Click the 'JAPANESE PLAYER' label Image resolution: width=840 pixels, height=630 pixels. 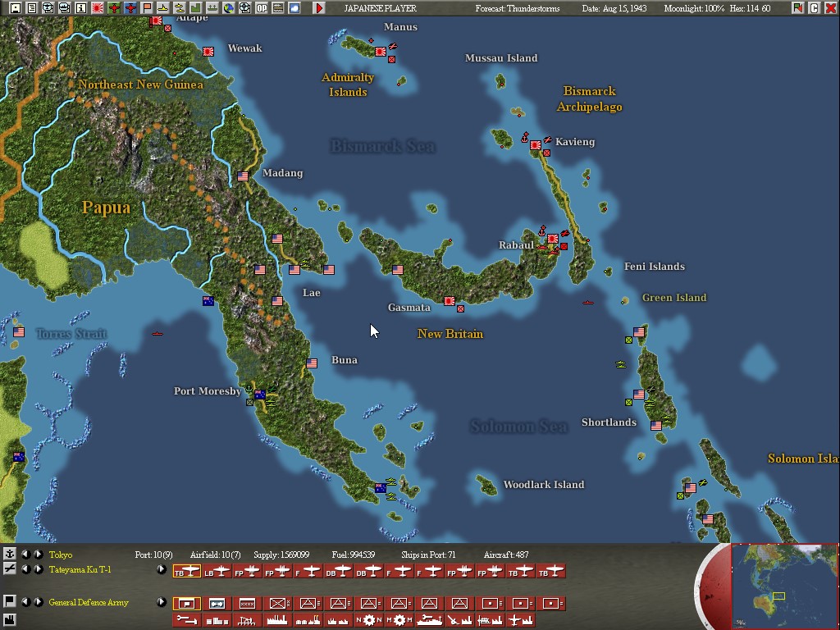pyautogui.click(x=380, y=8)
